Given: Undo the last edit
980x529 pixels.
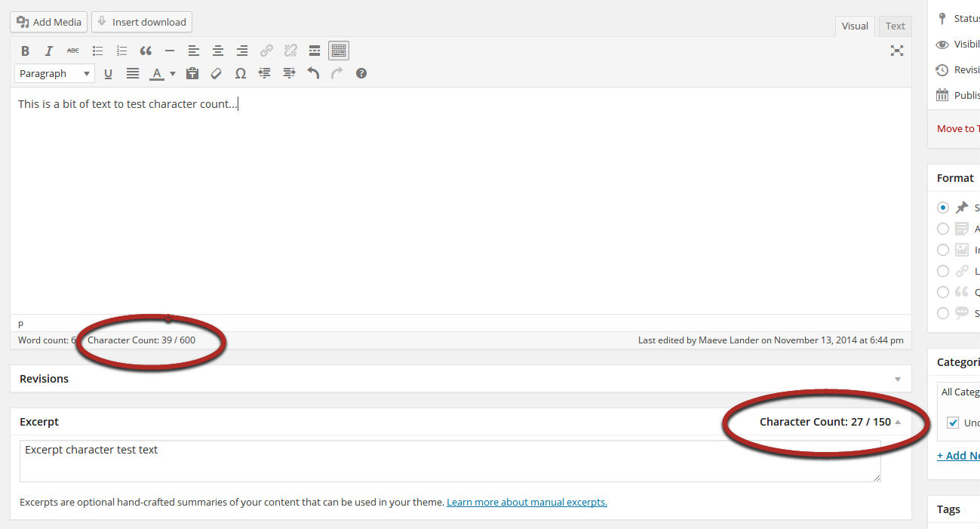Looking at the screenshot, I should coord(313,73).
